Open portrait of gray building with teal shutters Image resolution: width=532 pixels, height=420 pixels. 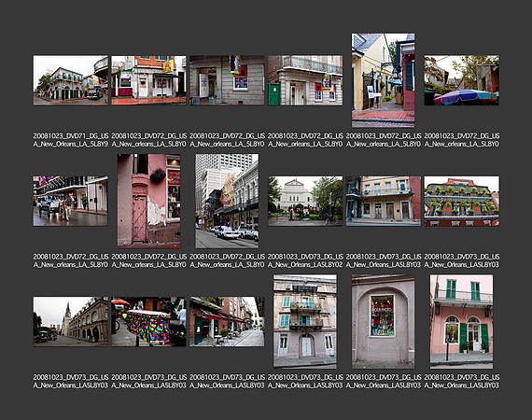(x=305, y=321)
